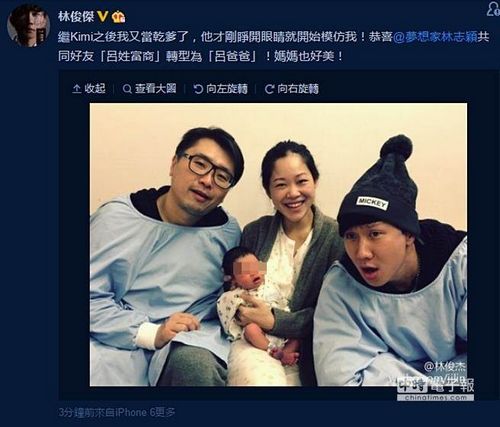500x427 pixels.
Task: Click the crown membership icon beside username
Action: [118, 16]
